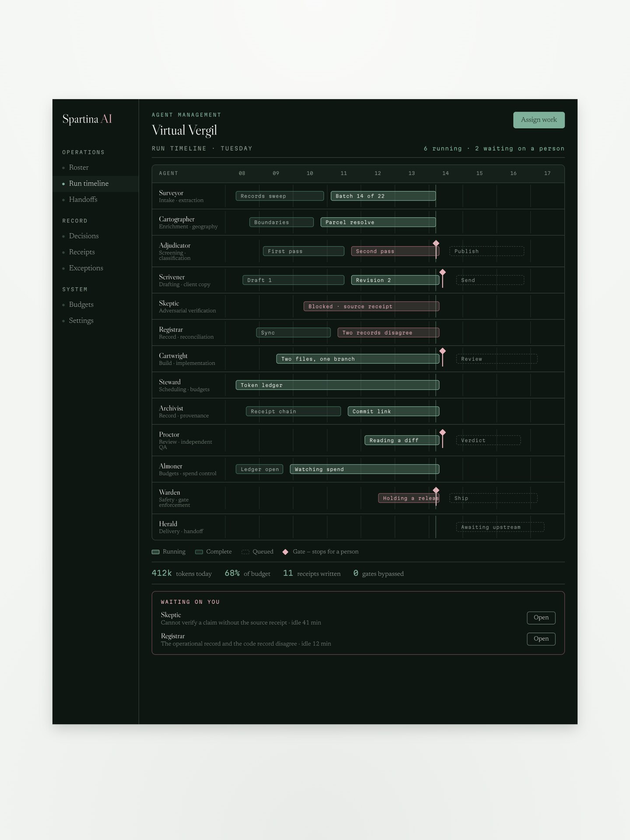The height and width of the screenshot is (840, 630).
Task: Click the Skeptic agent row label
Action: 169,303
